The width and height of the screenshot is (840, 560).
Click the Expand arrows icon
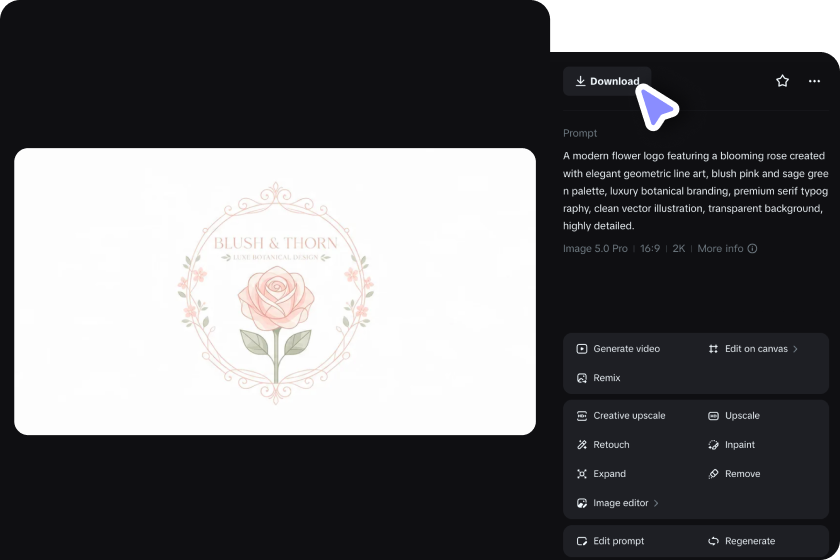582,474
